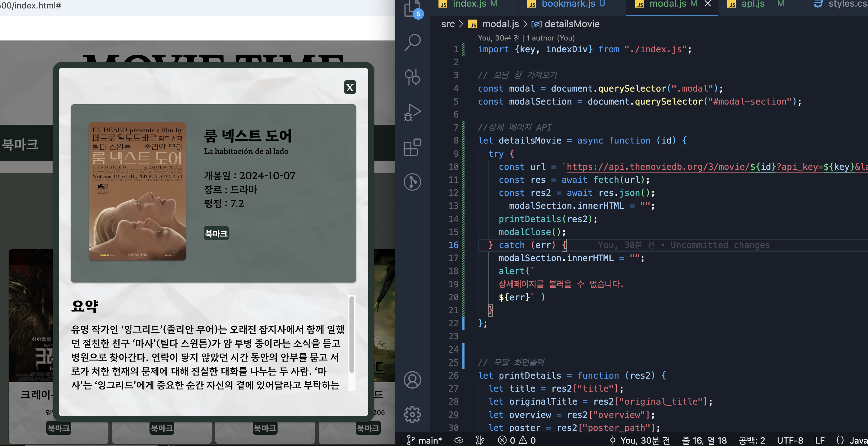
Task: Expand the detailsMovie breadcrumb
Action: (571, 24)
